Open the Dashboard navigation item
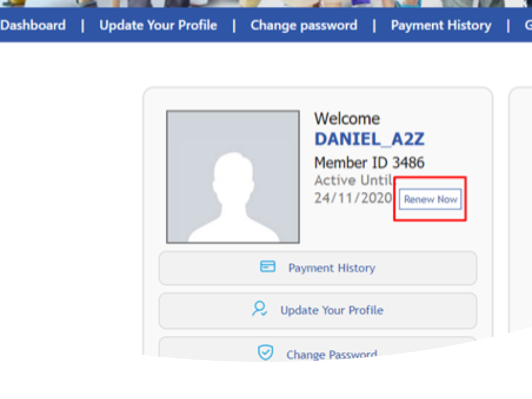 click(33, 25)
